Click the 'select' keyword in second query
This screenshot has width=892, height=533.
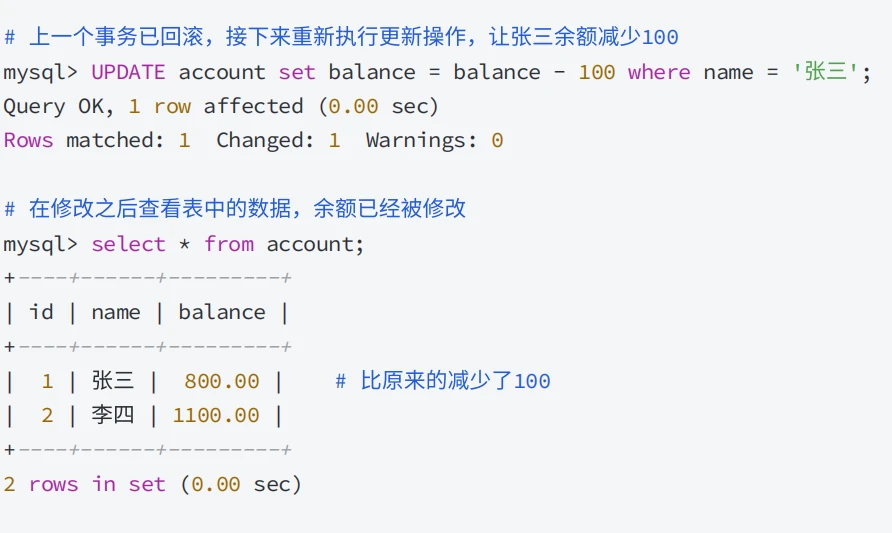tap(128, 244)
